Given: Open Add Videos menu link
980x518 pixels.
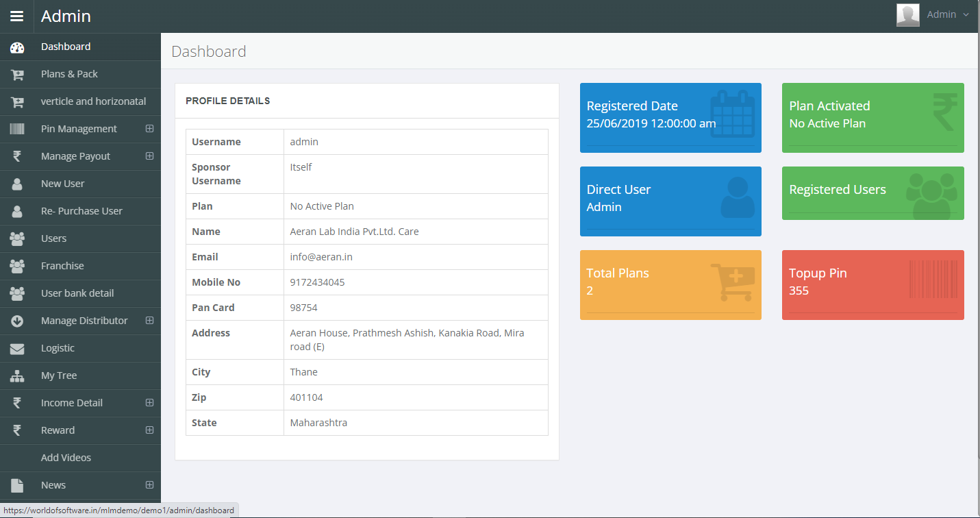Looking at the screenshot, I should [x=80, y=458].
